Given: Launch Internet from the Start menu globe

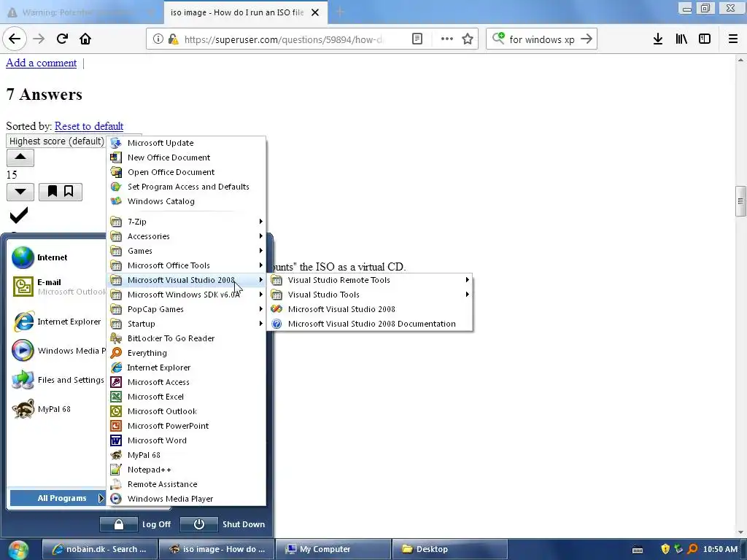Looking at the screenshot, I should coord(40,257).
